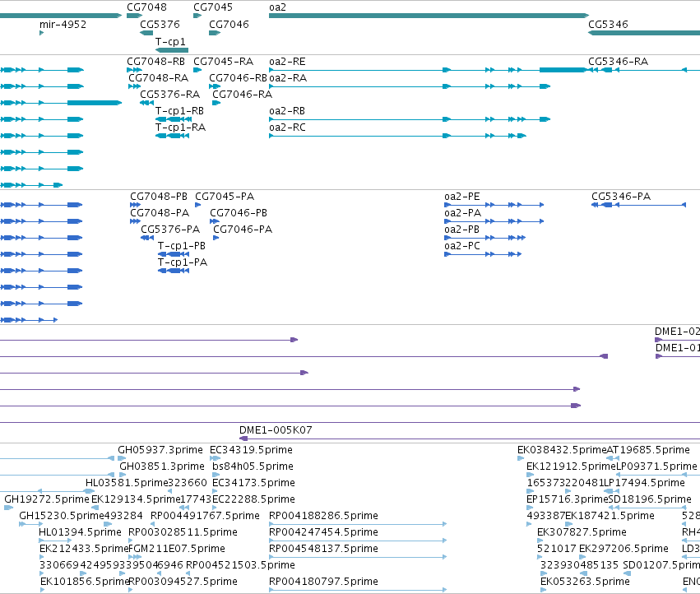This screenshot has width=700, height=594.
Task: Select transcript CG7048-RA
Action: click(159, 78)
